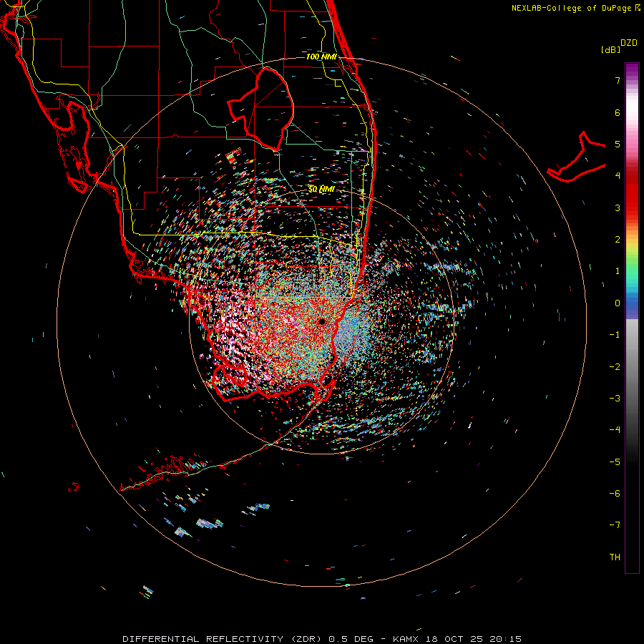Click the 7 value on the color scale
Image resolution: width=644 pixels, height=644 pixels.
click(x=618, y=80)
